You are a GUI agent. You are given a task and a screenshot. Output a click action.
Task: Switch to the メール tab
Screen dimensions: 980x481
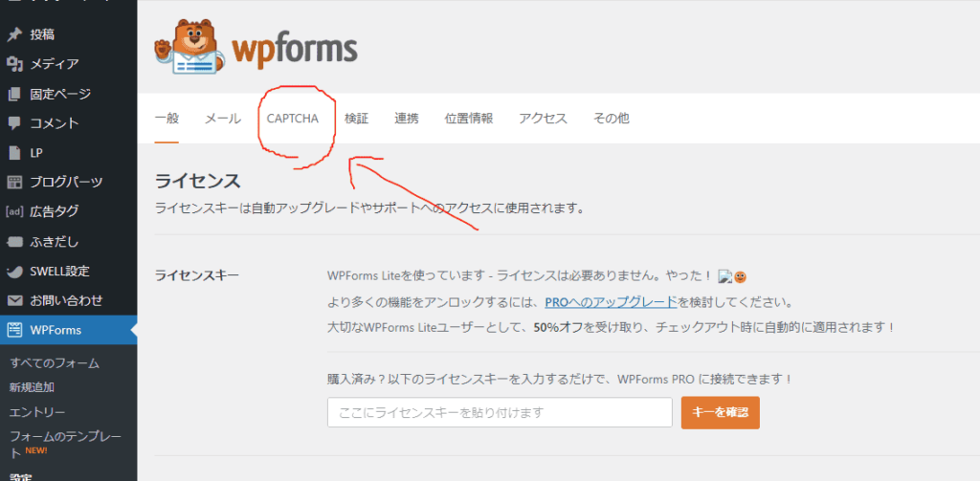click(x=223, y=119)
